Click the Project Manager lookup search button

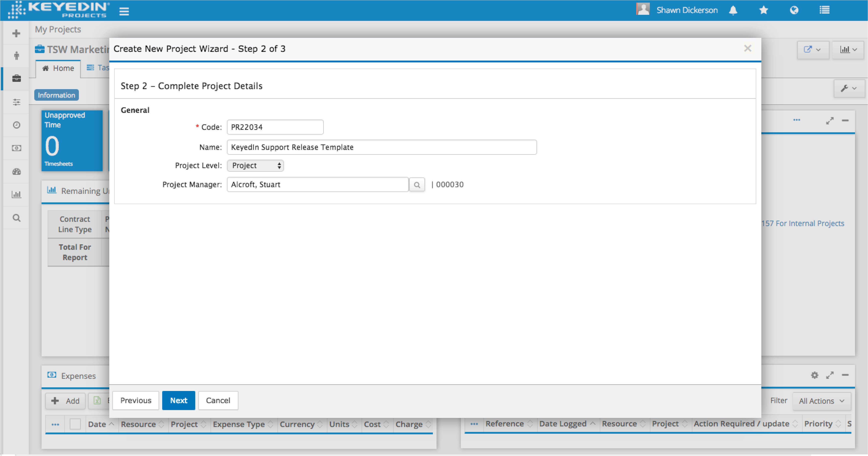coord(417,185)
